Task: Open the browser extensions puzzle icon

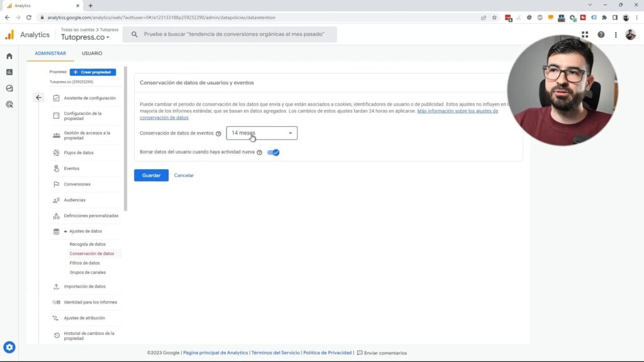Action: tap(604, 18)
